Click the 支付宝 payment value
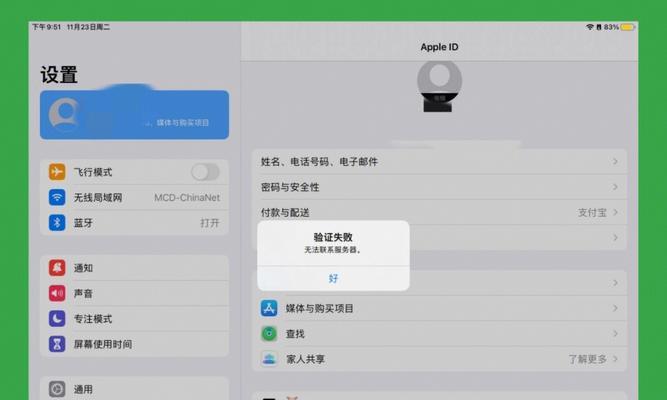Image resolution: width=667 pixels, height=400 pixels. tap(592, 212)
